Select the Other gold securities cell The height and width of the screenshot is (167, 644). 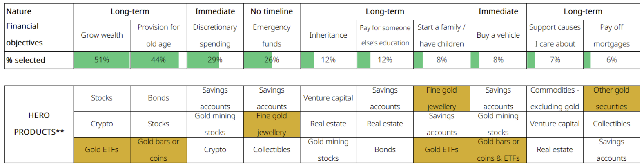(611, 98)
